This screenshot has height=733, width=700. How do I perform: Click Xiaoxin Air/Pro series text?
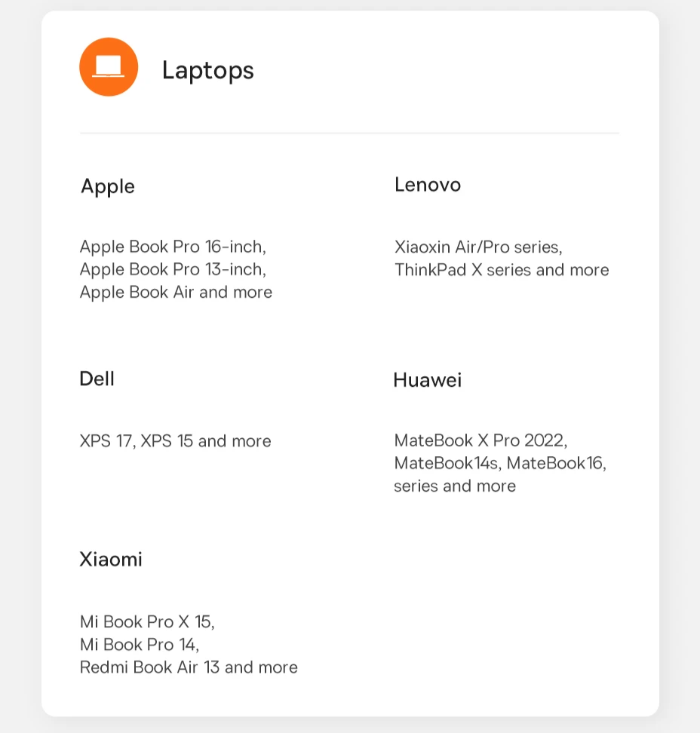pos(478,247)
